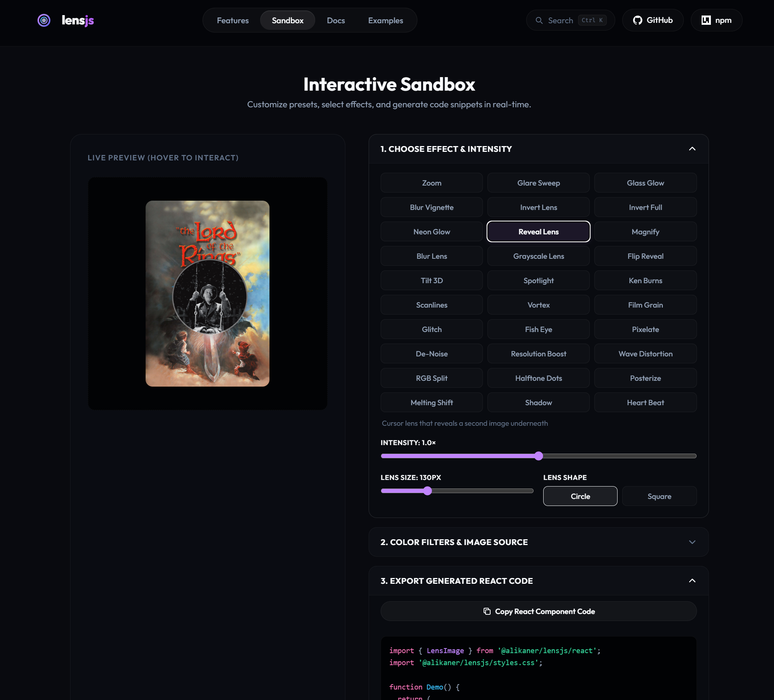This screenshot has width=774, height=700.
Task: Switch effect to Melting Shift
Action: tap(432, 402)
